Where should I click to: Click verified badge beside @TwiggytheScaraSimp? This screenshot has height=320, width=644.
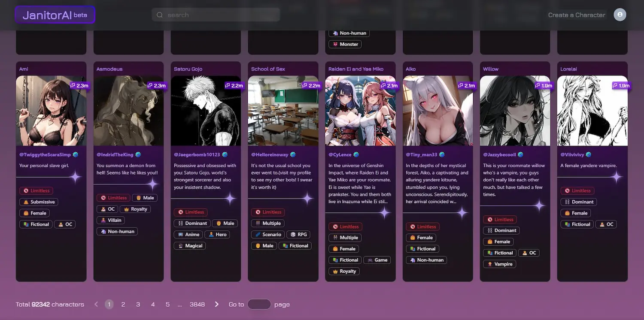76,154
